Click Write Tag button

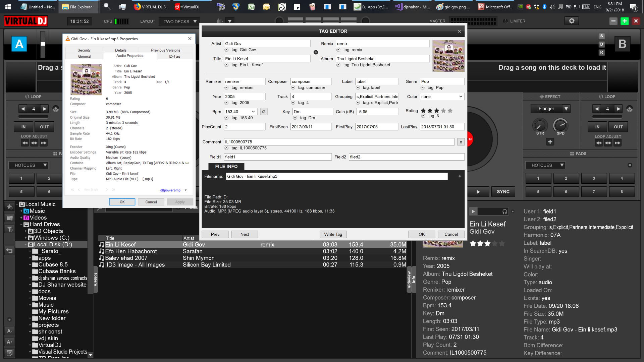tap(333, 234)
